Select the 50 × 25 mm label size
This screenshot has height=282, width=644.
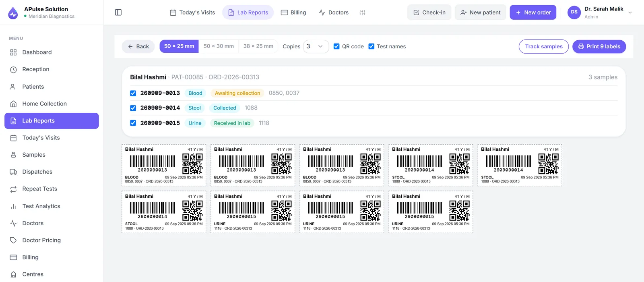click(179, 46)
